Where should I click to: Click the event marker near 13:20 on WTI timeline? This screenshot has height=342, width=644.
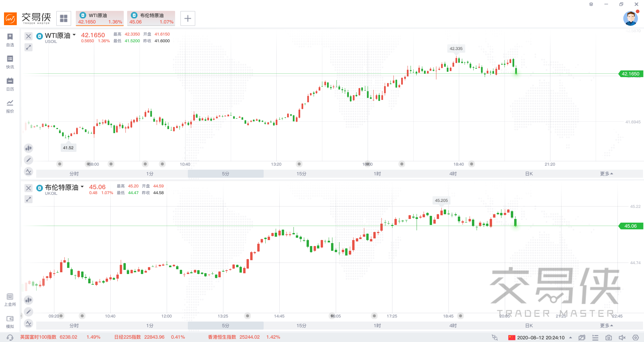pyautogui.click(x=299, y=164)
